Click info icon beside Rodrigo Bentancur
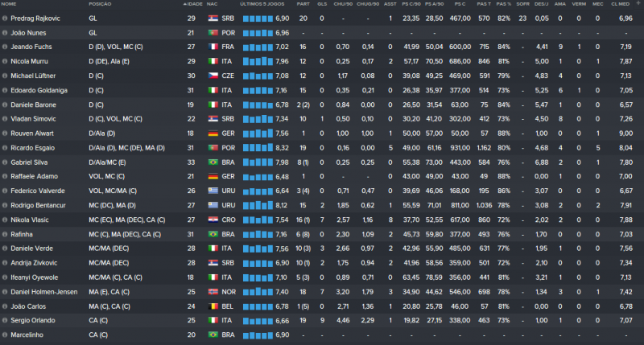 (5, 205)
